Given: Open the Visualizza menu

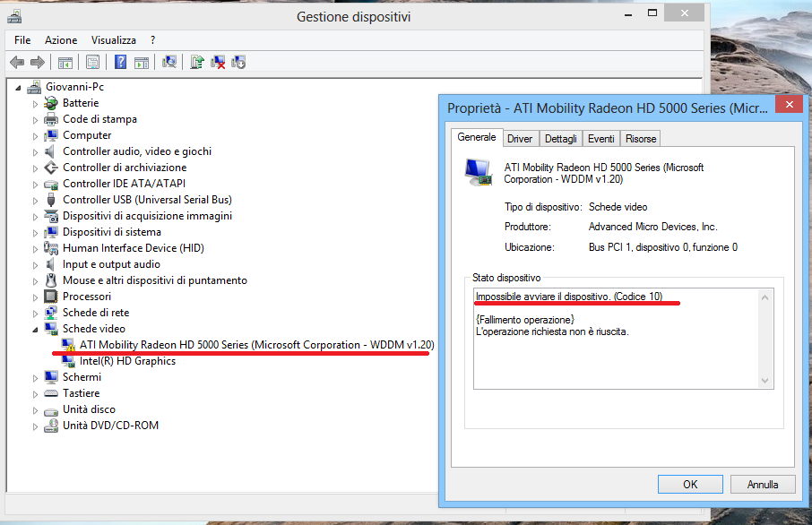Looking at the screenshot, I should (114, 39).
